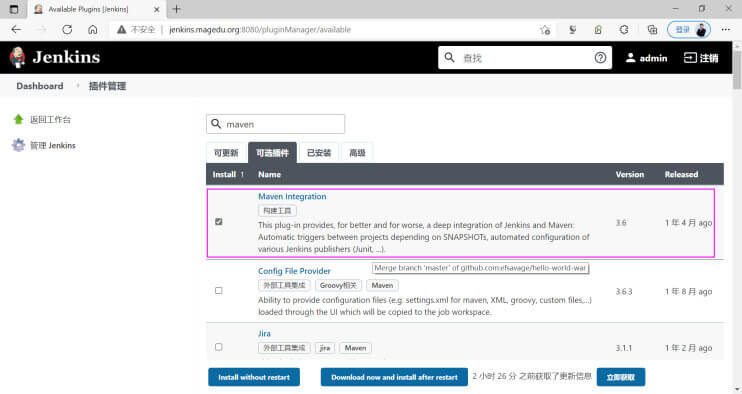Open new browser tab plus icon
Screen dimensions: 742x394
tap(177, 9)
